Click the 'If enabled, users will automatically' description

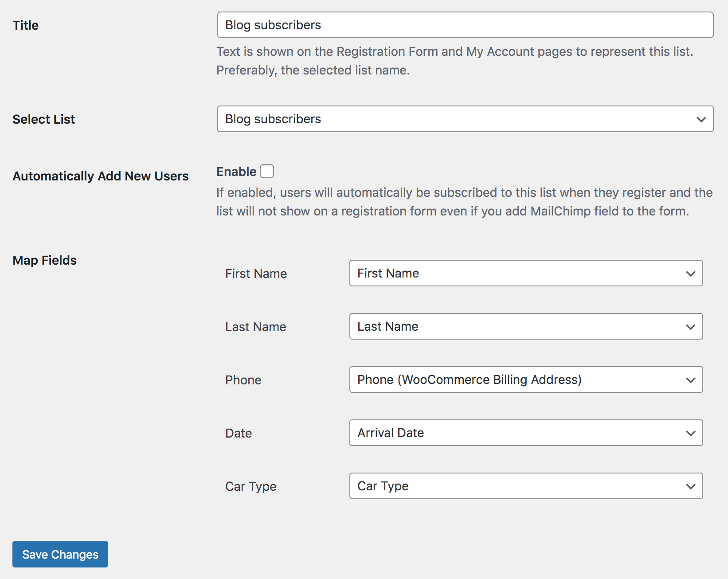(464, 202)
